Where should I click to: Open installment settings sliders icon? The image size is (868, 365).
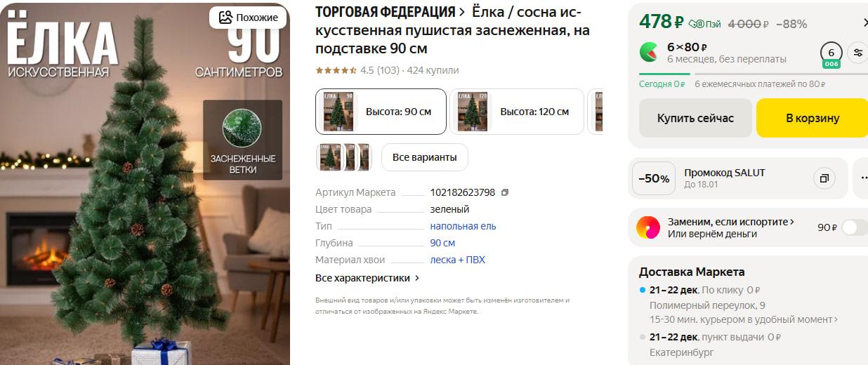click(x=857, y=53)
